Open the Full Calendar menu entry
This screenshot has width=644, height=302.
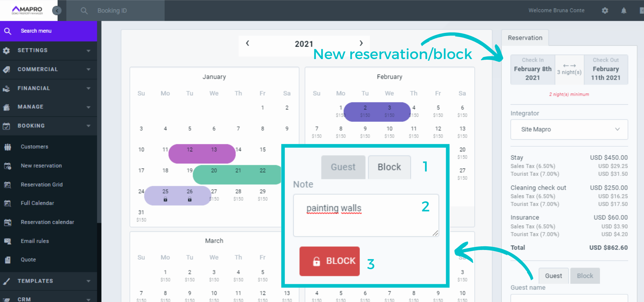pyautogui.click(x=37, y=203)
